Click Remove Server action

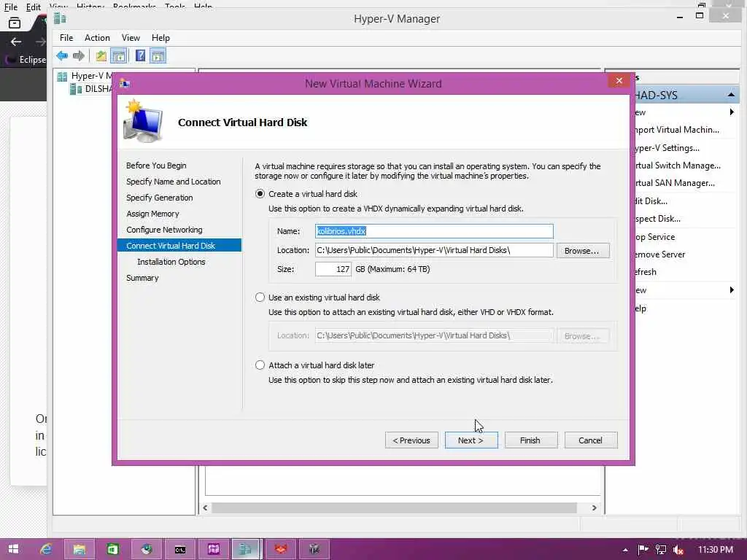[660, 254]
